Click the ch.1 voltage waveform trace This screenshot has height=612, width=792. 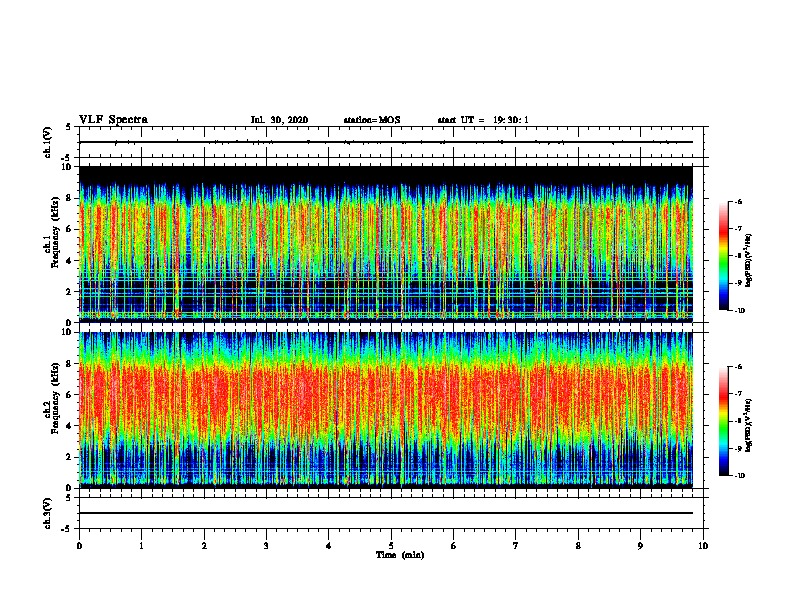[x=386, y=142]
